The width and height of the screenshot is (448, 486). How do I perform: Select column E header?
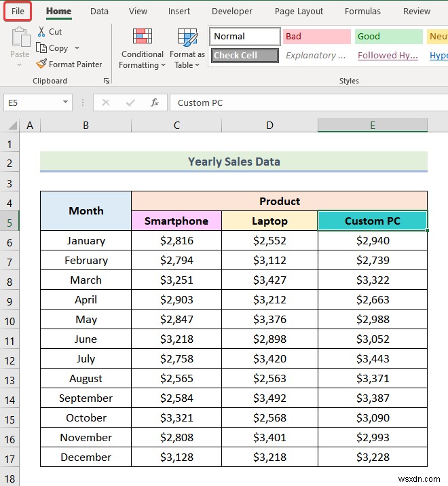pyautogui.click(x=373, y=125)
